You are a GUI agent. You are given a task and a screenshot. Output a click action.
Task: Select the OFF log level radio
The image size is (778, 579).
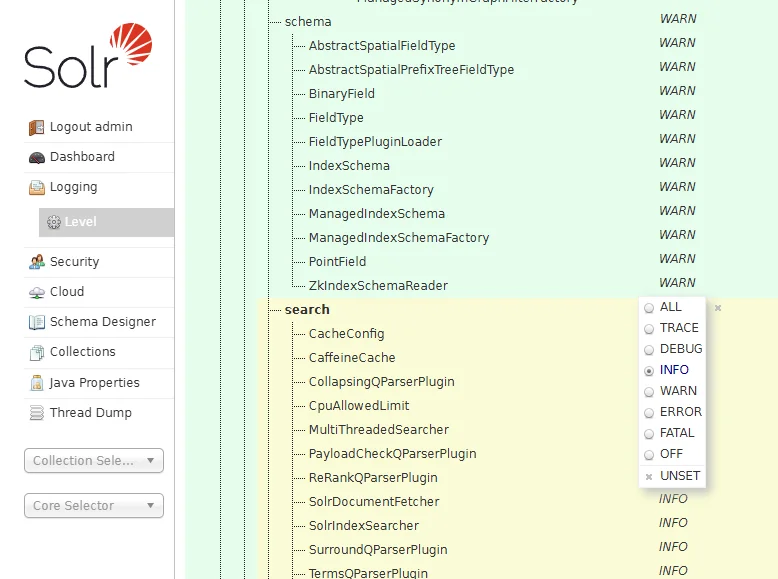[649, 455]
